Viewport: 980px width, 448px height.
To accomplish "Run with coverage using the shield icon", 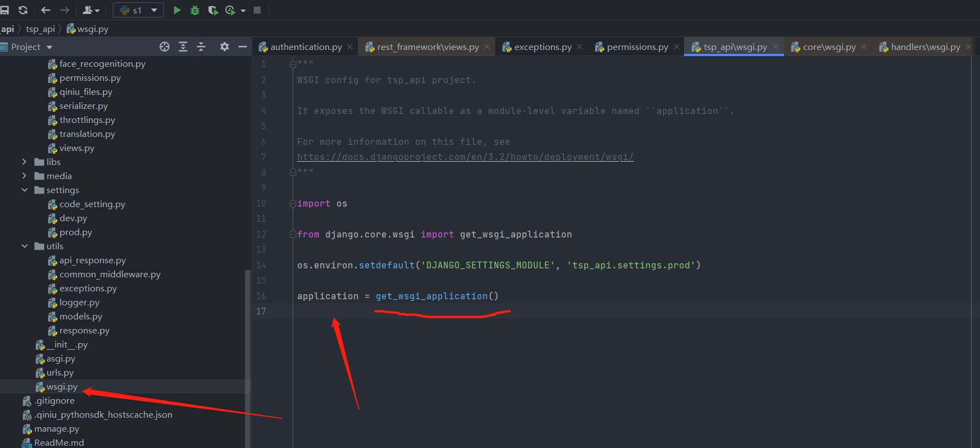I will click(x=213, y=10).
